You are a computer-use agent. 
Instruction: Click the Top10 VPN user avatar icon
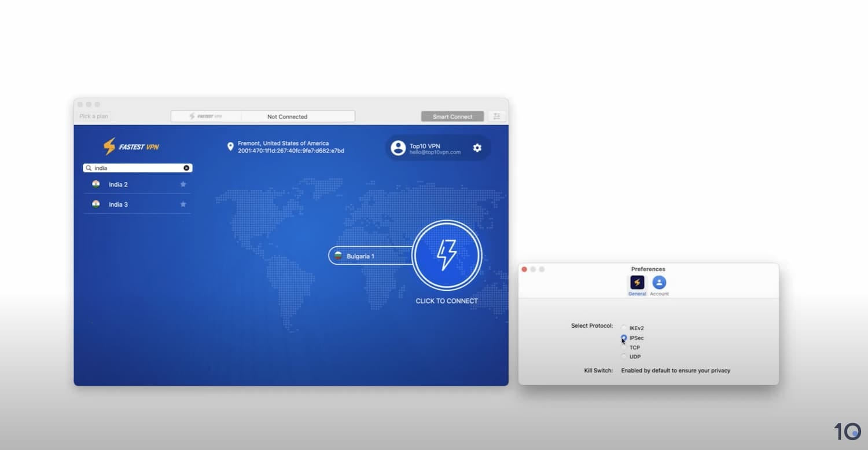[398, 148]
